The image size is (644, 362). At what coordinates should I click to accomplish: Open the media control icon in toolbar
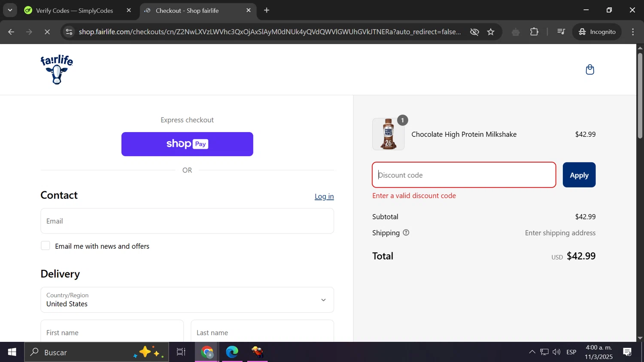click(x=561, y=32)
